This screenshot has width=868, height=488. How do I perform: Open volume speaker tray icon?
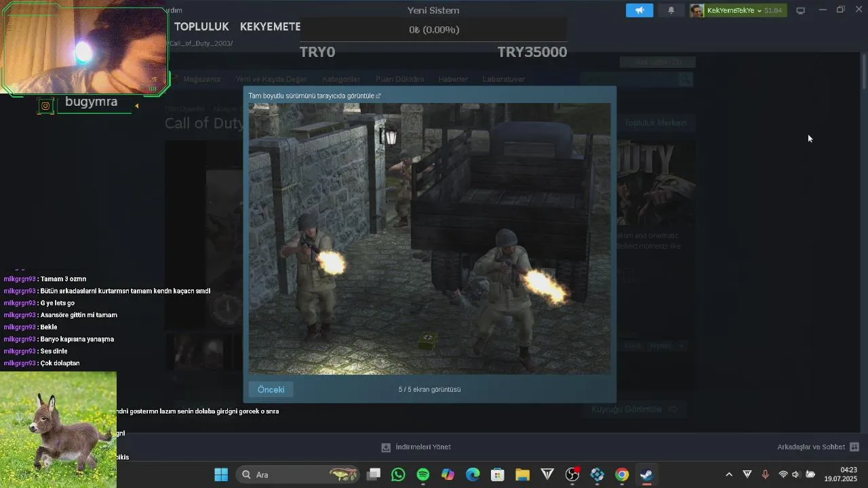pyautogui.click(x=796, y=474)
